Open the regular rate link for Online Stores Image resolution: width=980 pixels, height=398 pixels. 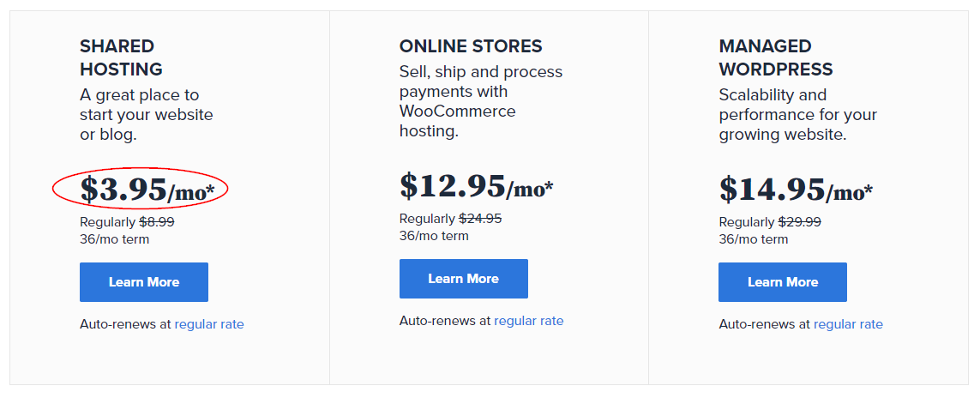click(x=529, y=321)
